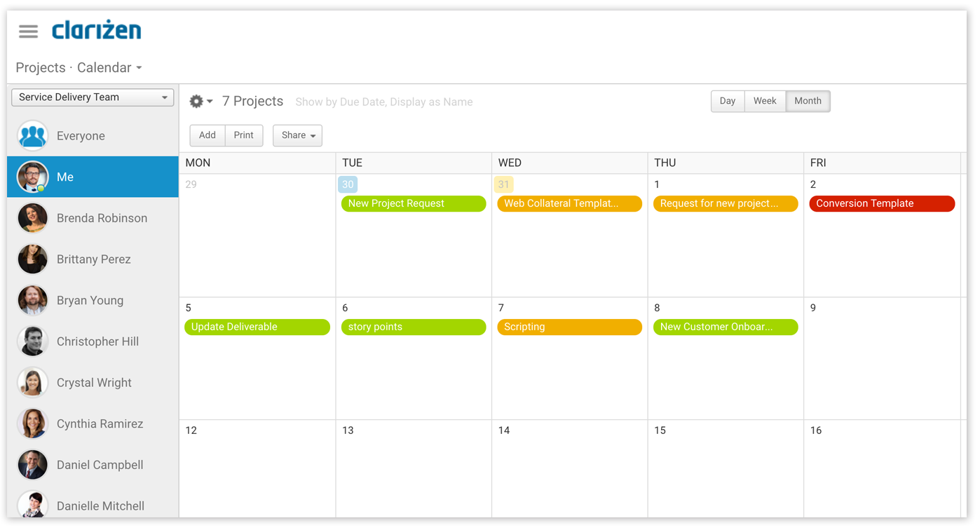Expand the Share dropdown
The height and width of the screenshot is (530, 980).
pos(297,135)
